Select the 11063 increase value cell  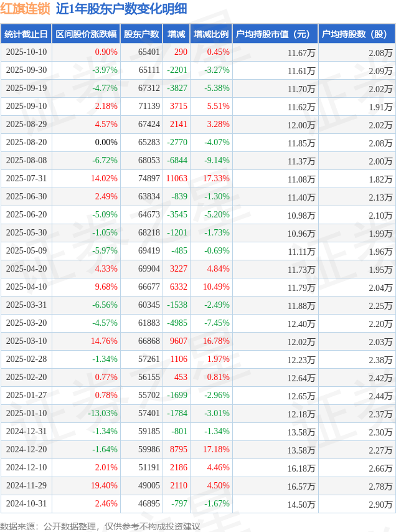pos(176,179)
